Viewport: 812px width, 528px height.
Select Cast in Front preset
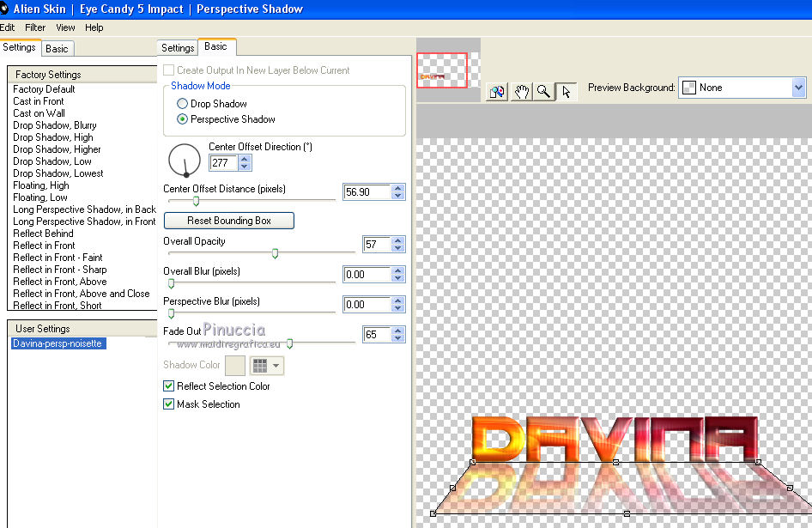click(39, 101)
